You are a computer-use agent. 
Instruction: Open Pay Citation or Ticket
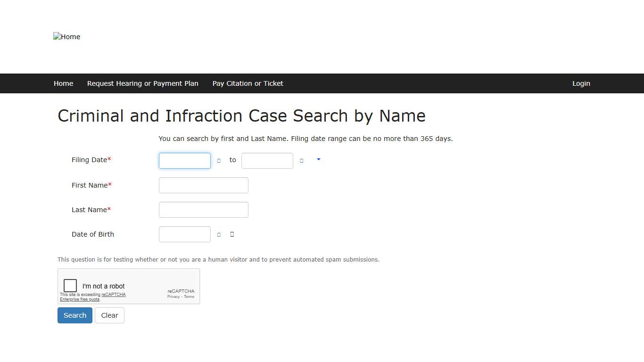coord(248,83)
